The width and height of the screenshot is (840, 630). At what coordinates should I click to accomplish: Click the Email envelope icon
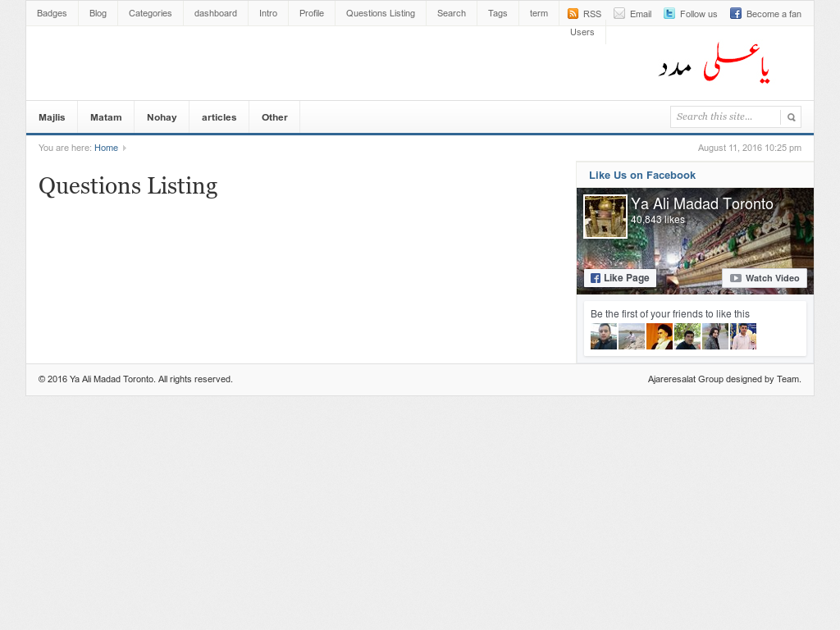(619, 14)
